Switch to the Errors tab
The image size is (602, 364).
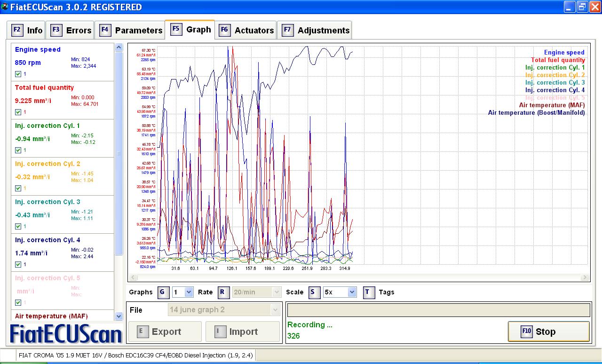point(71,30)
